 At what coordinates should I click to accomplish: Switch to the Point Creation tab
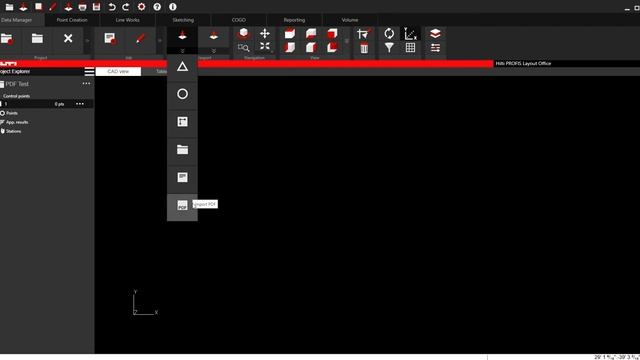tap(72, 20)
